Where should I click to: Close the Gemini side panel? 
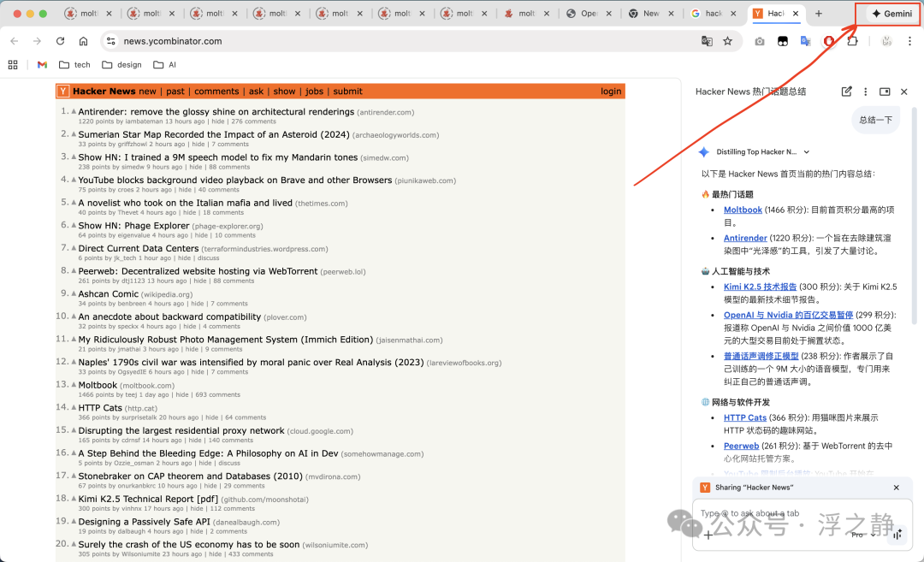[x=904, y=92]
